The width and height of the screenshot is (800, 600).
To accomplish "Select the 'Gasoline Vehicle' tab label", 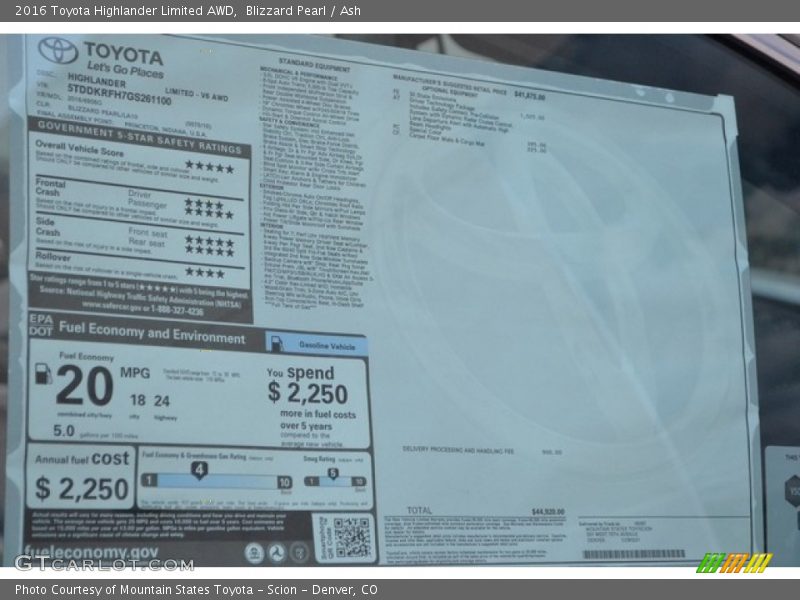I will pos(327,345).
